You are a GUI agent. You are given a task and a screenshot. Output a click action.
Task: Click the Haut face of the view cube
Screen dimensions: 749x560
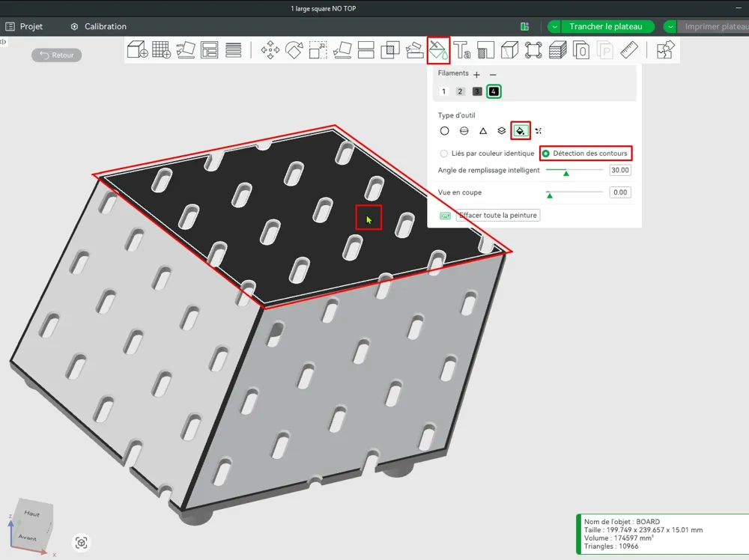tap(33, 514)
